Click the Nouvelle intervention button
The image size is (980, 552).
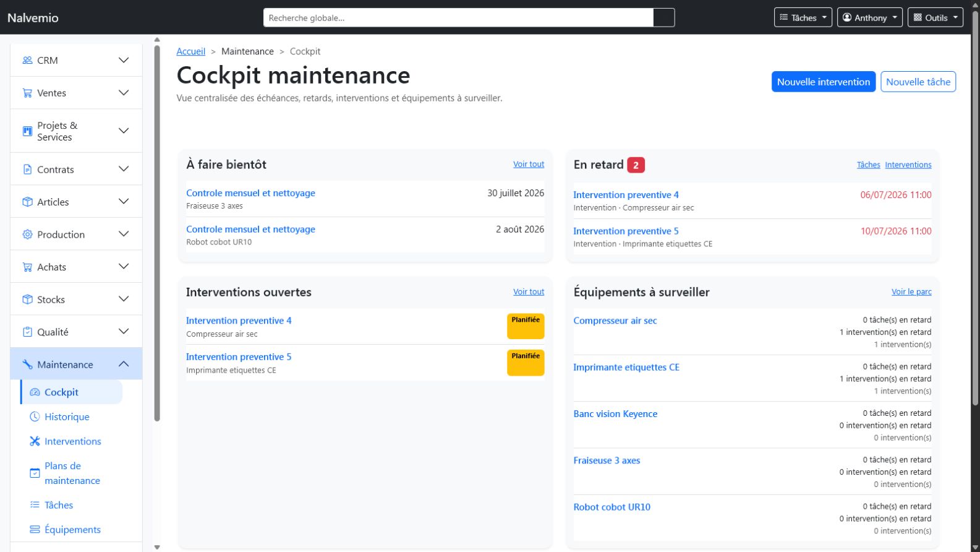[x=823, y=82]
